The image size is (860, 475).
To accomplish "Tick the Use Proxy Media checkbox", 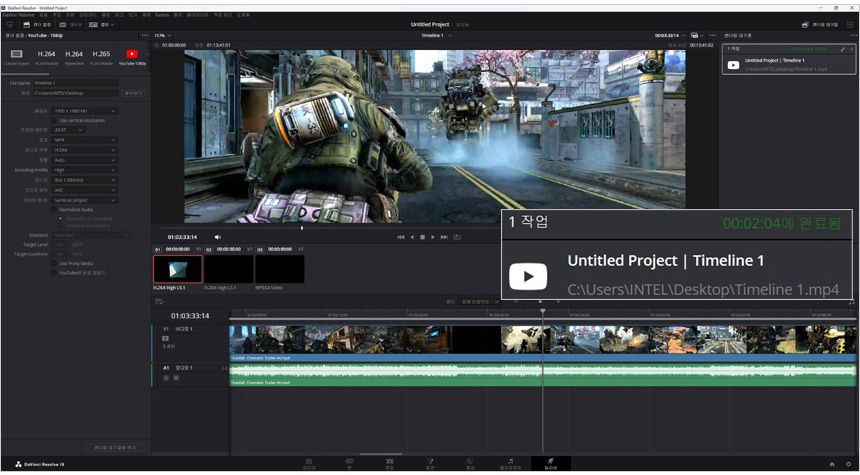I will (55, 263).
